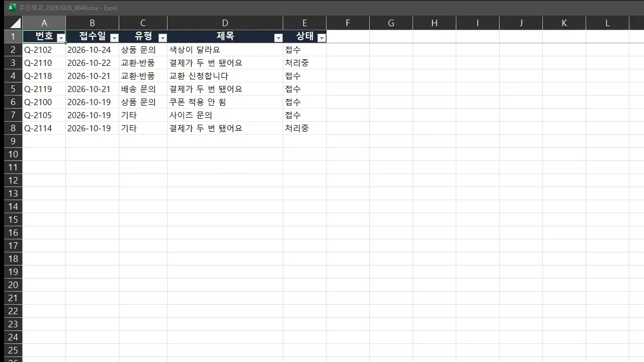Select column J header
This screenshot has width=644, height=362.
(x=521, y=23)
